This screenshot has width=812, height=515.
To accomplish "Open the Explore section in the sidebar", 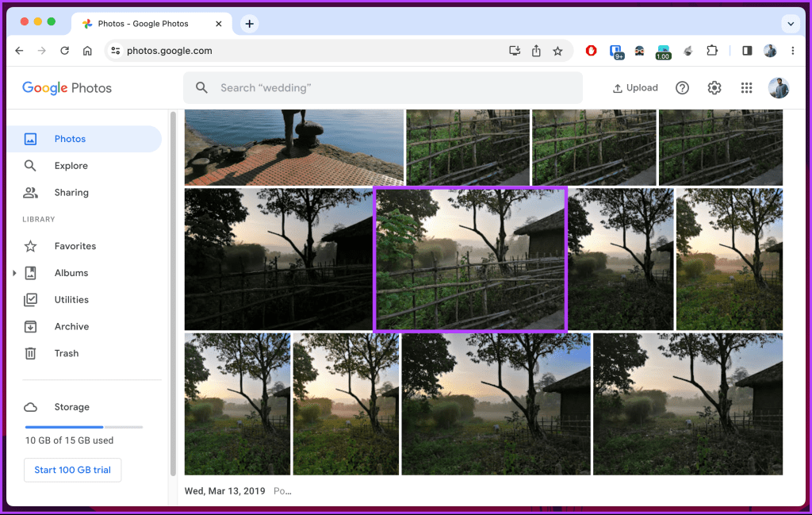I will point(72,165).
